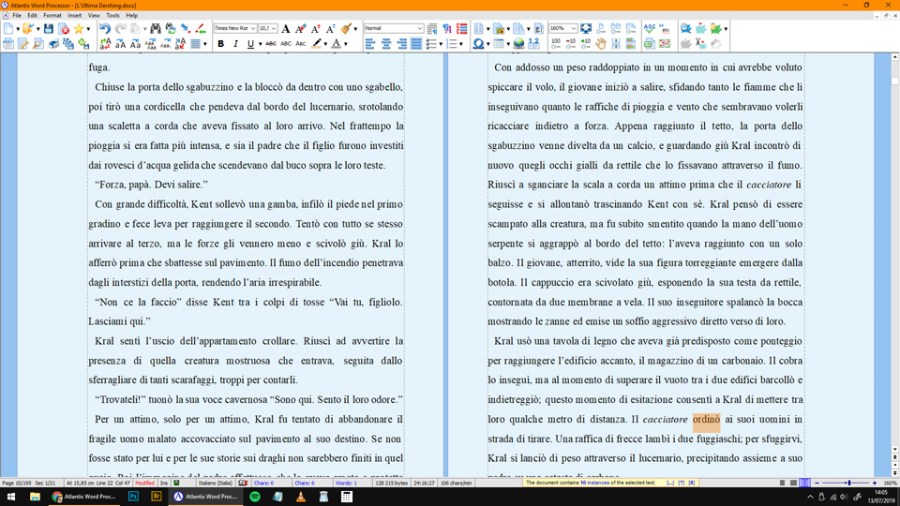
Task: Click the Insert Symbol omega icon
Action: [478, 44]
